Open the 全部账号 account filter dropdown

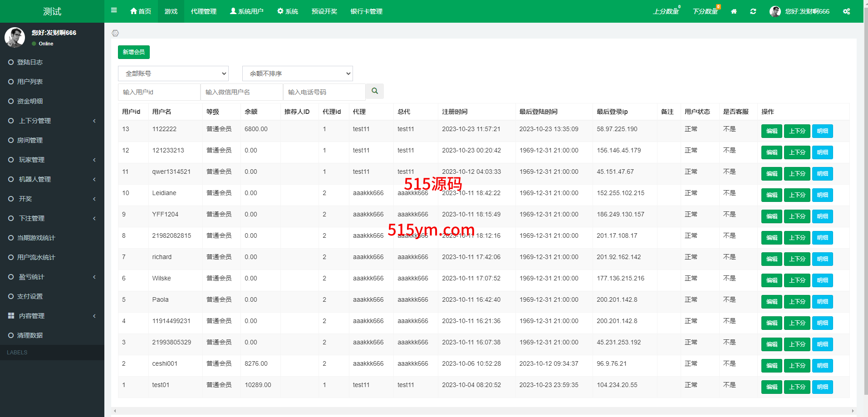[x=173, y=74]
